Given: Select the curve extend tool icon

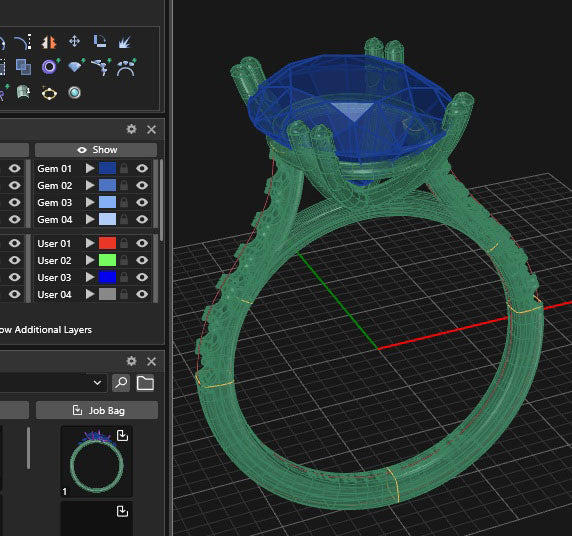Looking at the screenshot, I should 23,42.
